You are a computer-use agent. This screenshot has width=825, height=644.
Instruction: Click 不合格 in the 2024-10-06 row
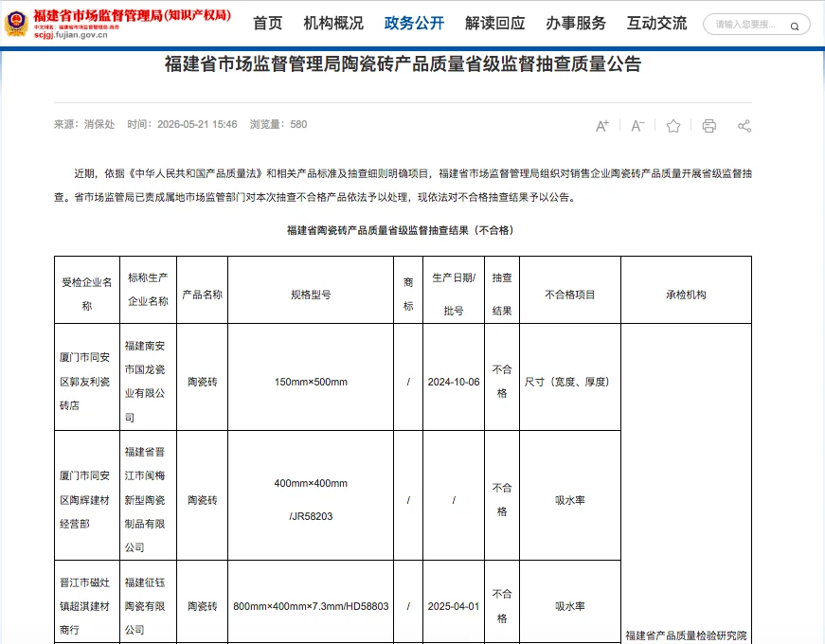502,382
